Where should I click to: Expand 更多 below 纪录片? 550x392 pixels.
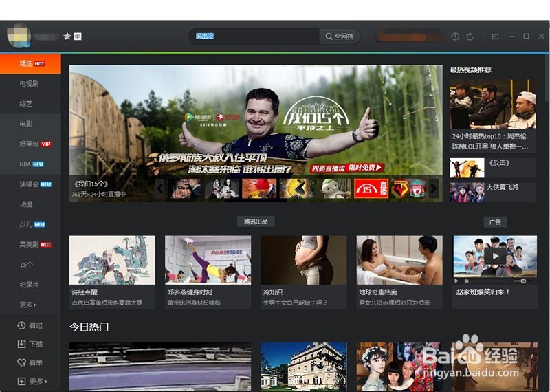(x=28, y=305)
